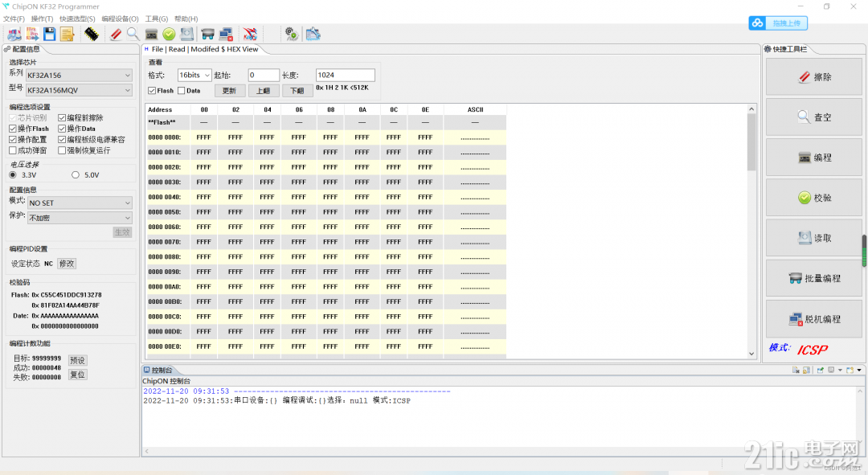Viewport: 868px width, 475px height.
Task: Click offline programming computers icon in toolbar
Action: (226, 35)
